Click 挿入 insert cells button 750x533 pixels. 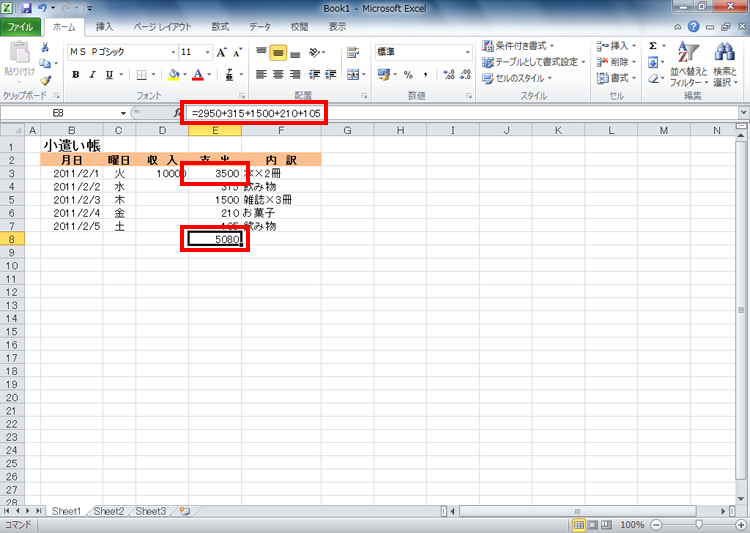616,46
